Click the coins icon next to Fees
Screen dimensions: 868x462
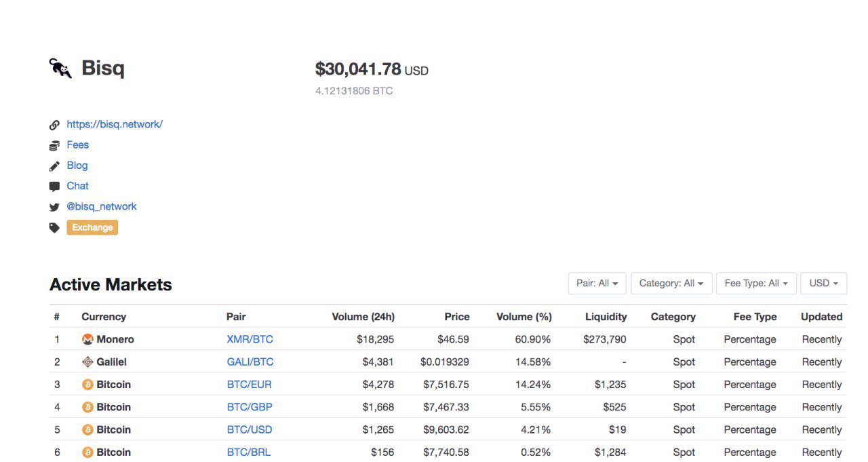(x=54, y=145)
